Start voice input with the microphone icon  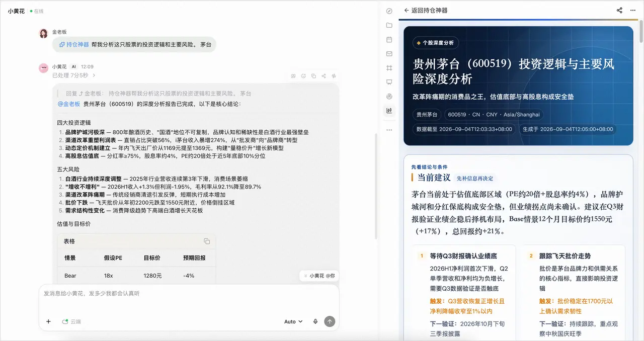315,321
